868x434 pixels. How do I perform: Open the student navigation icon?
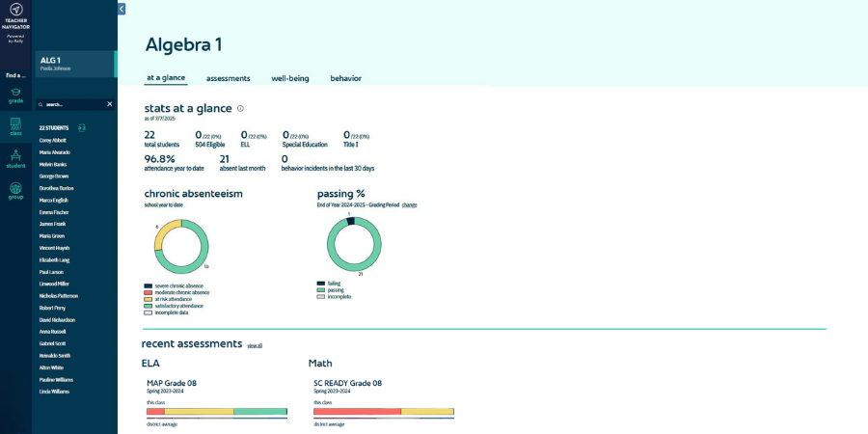click(15, 158)
